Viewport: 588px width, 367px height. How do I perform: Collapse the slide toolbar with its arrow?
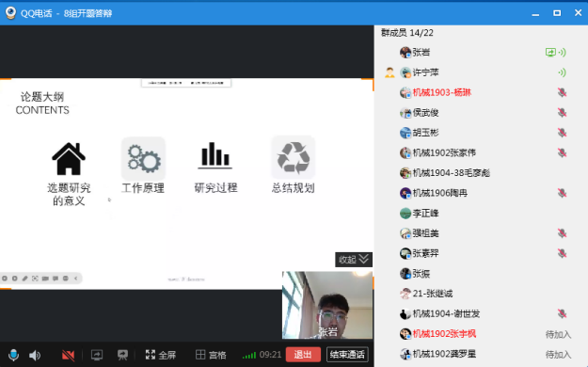(x=76, y=279)
